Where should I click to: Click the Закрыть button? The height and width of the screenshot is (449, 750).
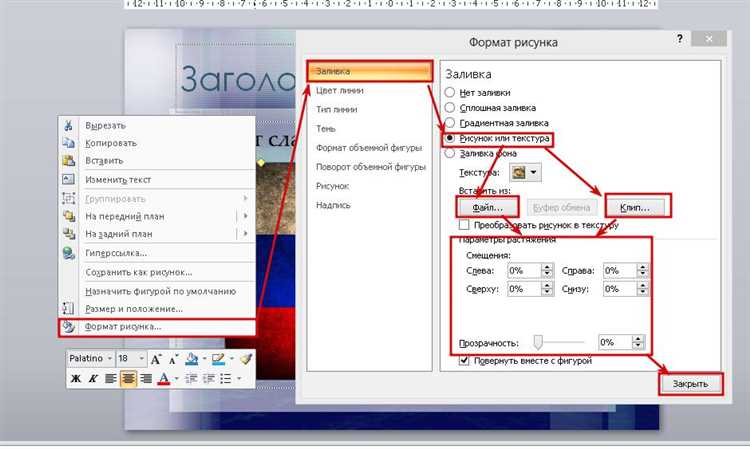[x=690, y=384]
